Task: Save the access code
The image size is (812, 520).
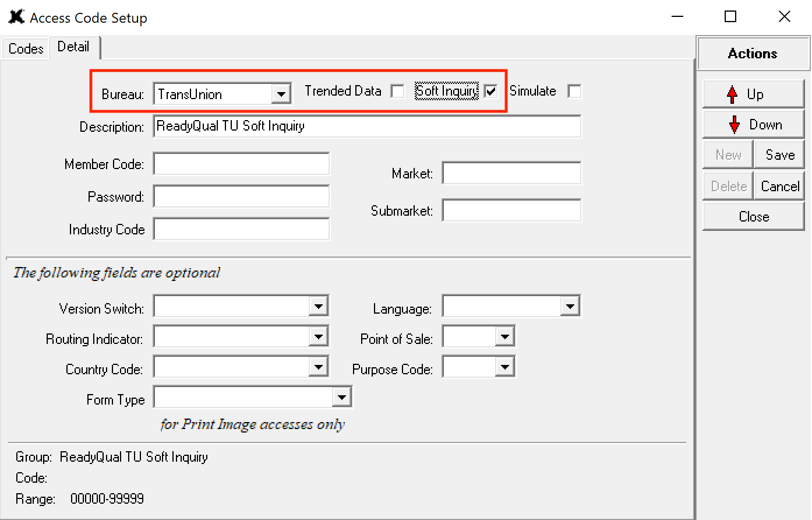Action: [x=779, y=154]
